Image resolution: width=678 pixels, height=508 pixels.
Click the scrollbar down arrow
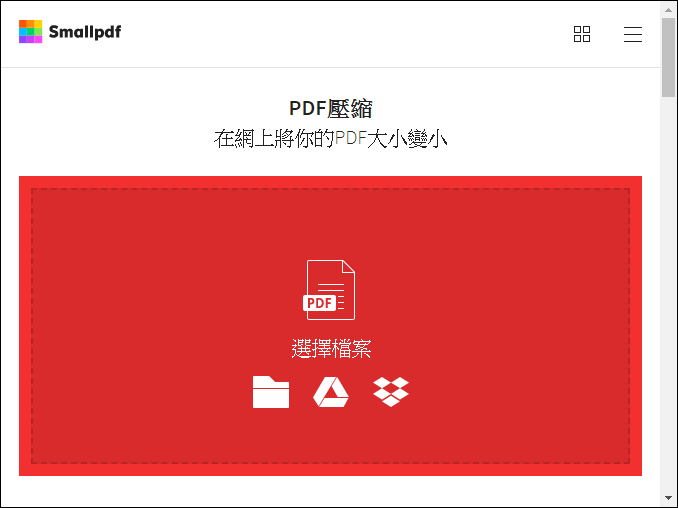click(x=668, y=498)
